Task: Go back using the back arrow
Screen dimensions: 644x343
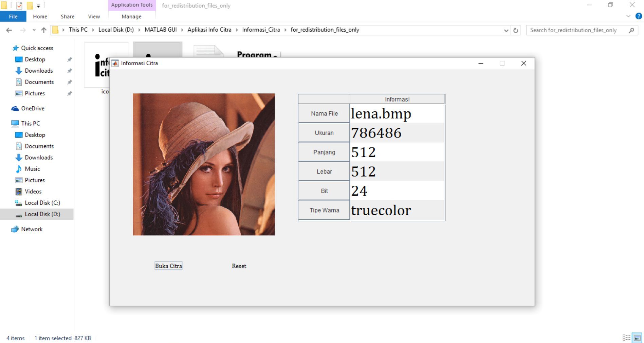Action: 9,30
